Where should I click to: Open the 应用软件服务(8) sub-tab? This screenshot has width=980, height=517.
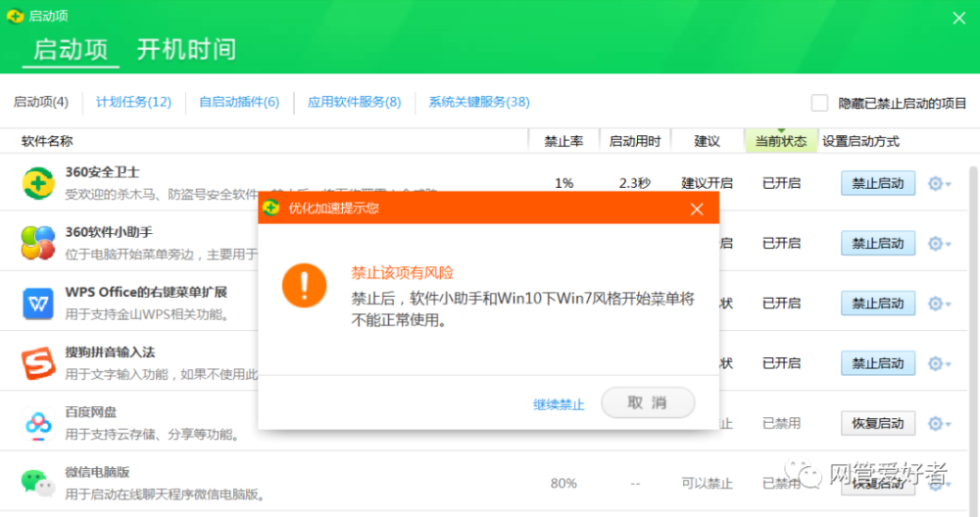click(354, 102)
